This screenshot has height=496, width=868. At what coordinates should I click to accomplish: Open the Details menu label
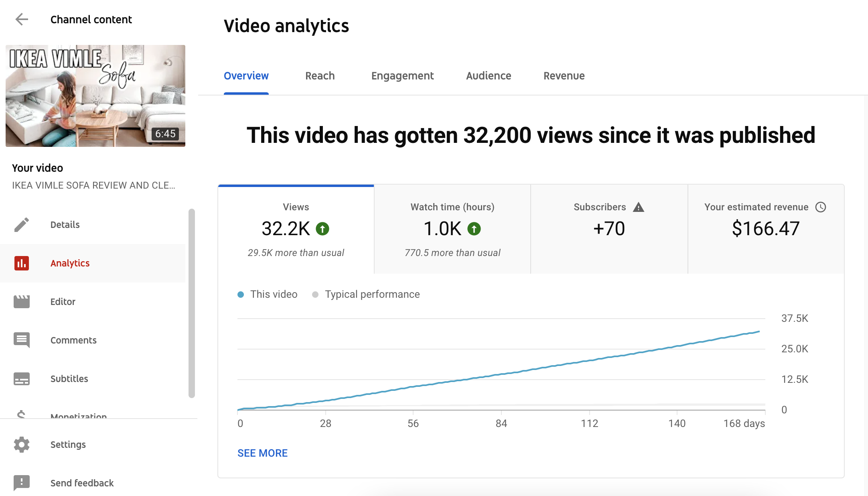coord(65,225)
